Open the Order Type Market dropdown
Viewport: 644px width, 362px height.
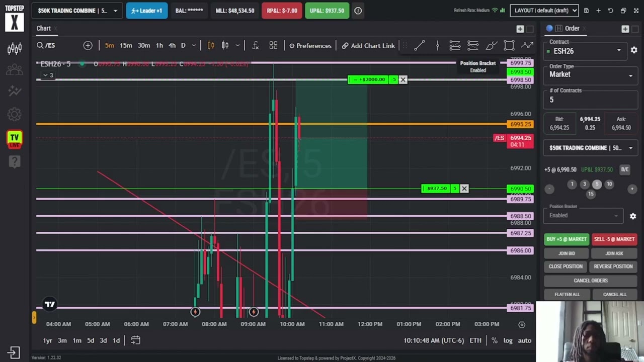tap(591, 74)
